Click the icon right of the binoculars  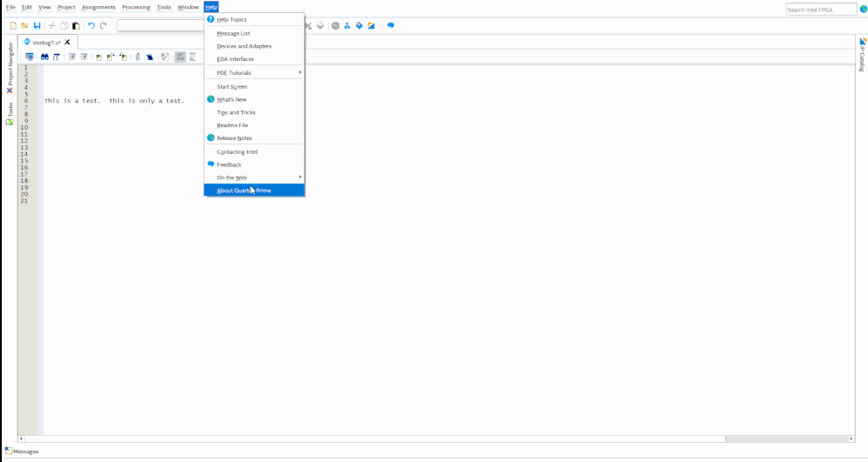pos(57,57)
